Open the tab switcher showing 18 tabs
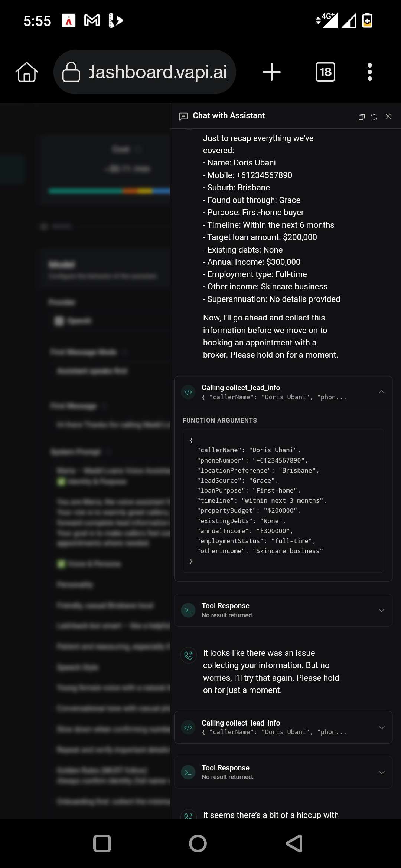 click(325, 72)
